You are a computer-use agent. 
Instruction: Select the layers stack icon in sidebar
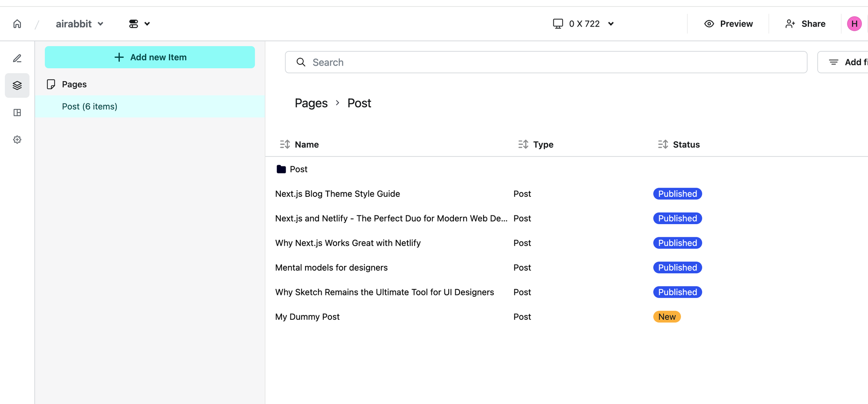coord(17,86)
